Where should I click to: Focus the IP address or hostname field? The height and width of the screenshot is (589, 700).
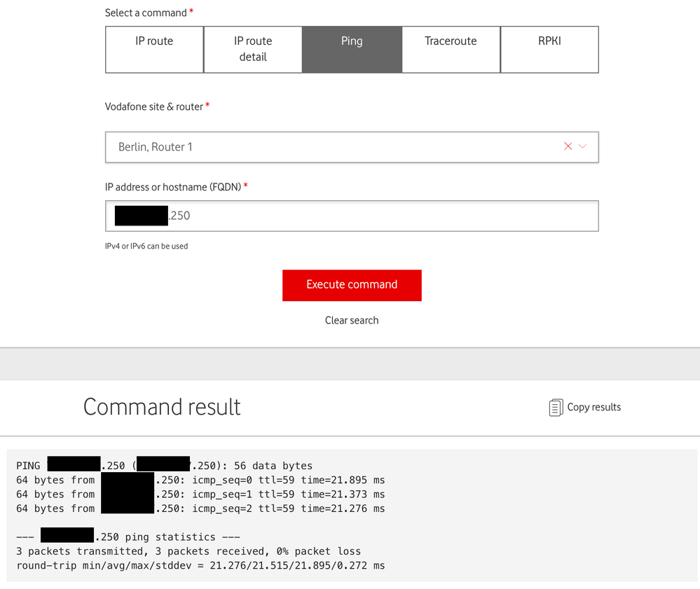(352, 216)
